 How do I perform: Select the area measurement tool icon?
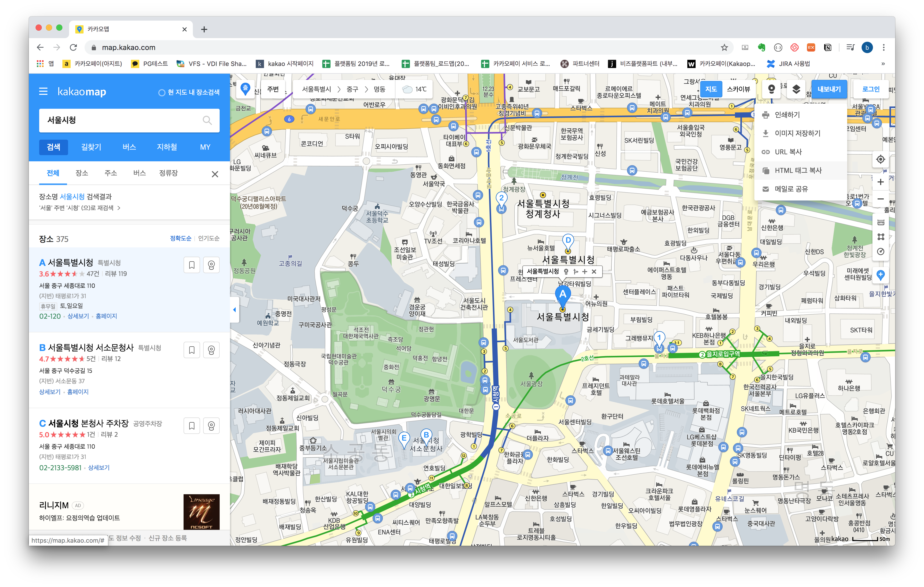pyautogui.click(x=880, y=237)
